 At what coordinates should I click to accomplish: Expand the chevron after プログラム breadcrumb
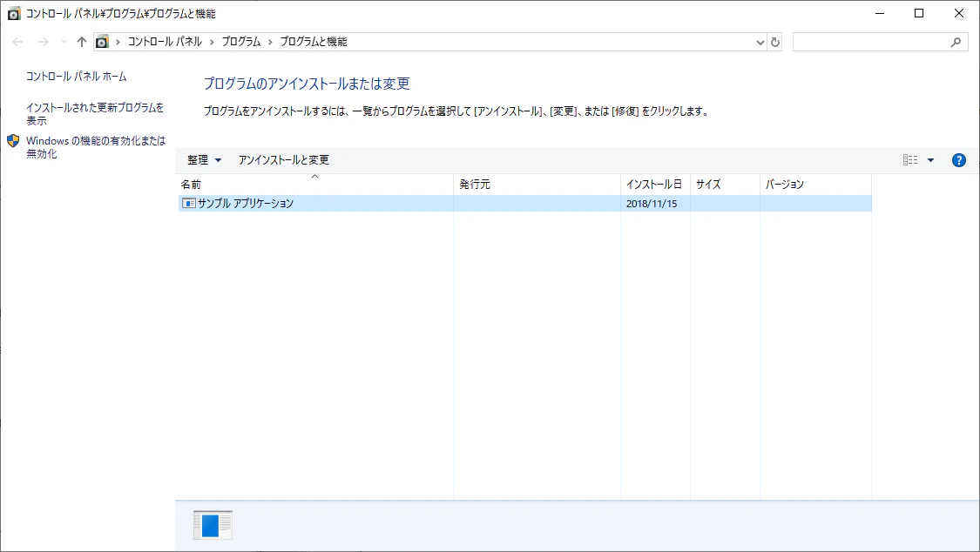click(x=270, y=42)
